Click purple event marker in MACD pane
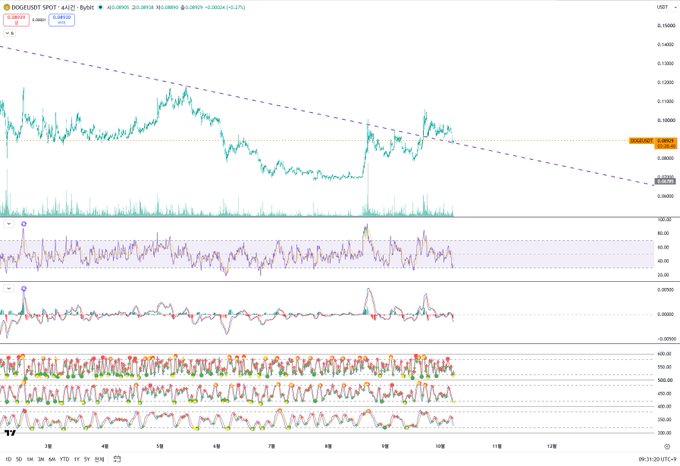680x466 pixels. [x=24, y=288]
